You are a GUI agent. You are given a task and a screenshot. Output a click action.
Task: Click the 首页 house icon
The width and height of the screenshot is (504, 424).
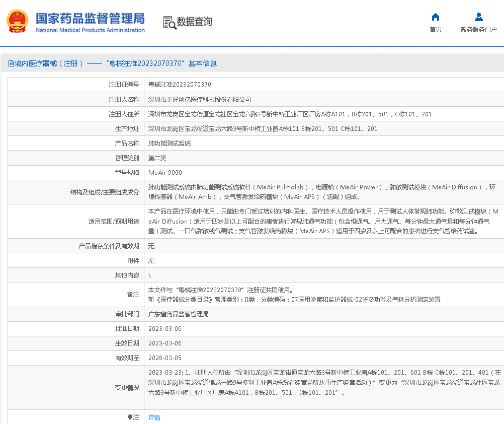coord(436,17)
